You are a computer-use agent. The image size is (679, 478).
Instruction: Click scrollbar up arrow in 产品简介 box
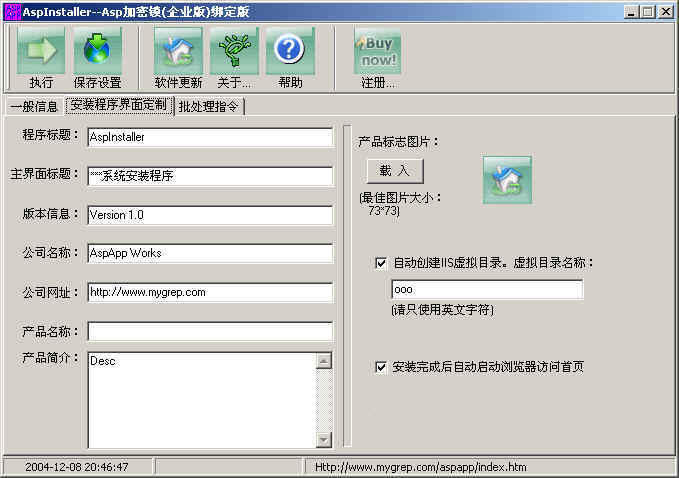323,358
